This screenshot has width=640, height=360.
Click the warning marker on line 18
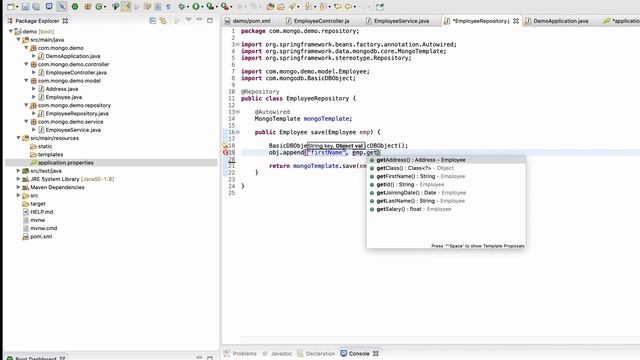tap(225, 145)
